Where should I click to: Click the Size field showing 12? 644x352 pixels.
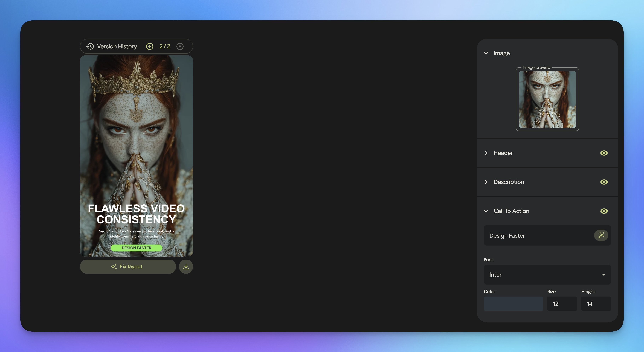pos(562,304)
